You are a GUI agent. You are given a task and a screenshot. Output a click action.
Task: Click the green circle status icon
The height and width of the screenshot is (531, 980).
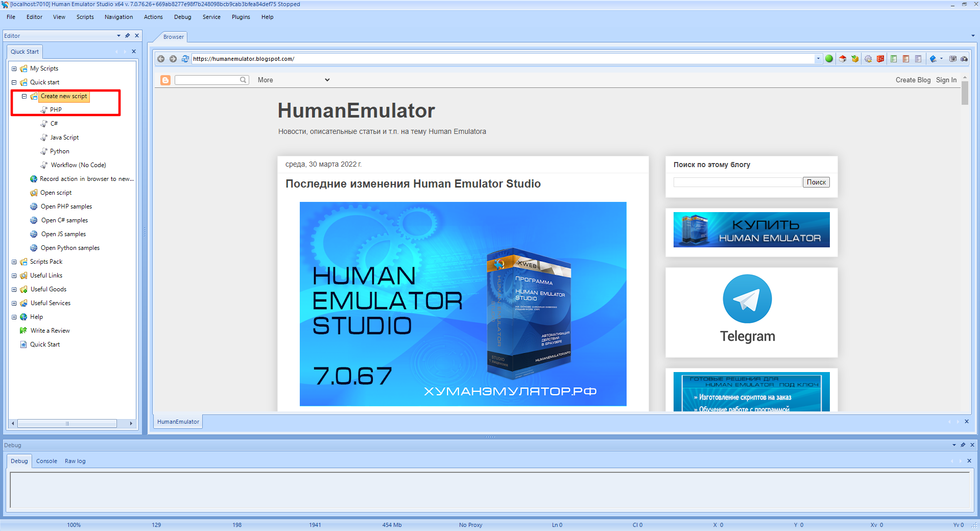tap(829, 59)
